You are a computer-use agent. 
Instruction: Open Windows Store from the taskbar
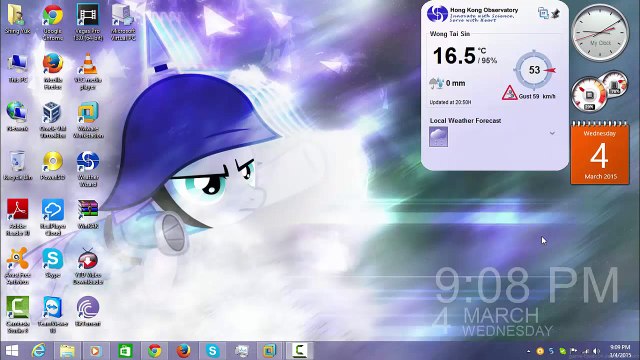coord(125,351)
